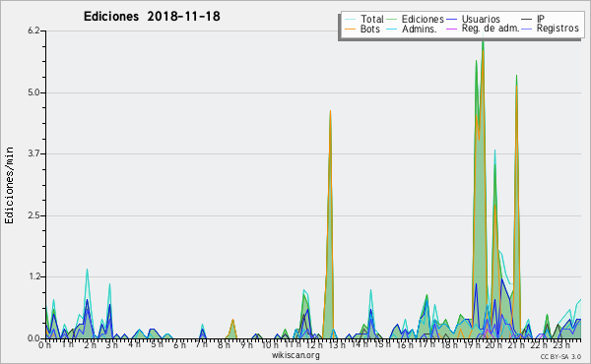Click the orange Bots legend line swatch
Image resolution: width=591 pixels, height=364 pixels.
[350, 29]
